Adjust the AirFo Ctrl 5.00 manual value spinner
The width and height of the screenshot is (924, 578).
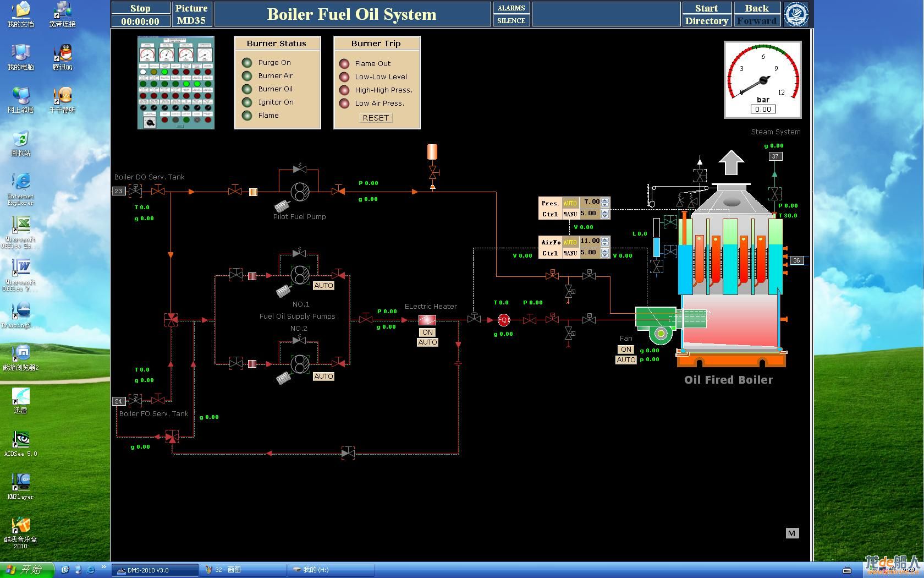click(605, 253)
